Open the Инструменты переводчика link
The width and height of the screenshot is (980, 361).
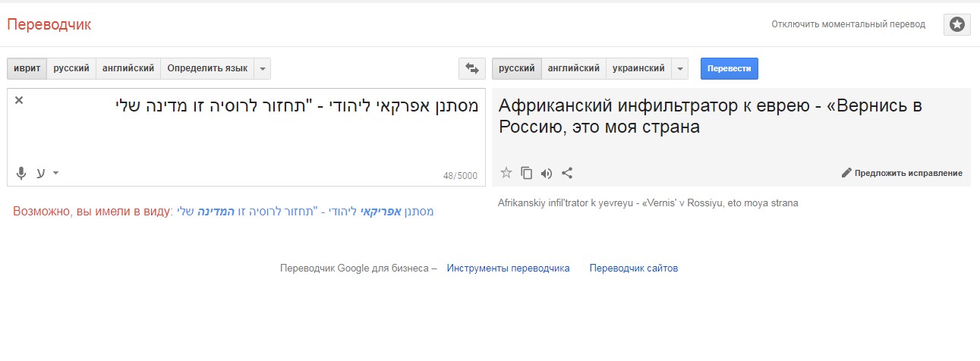(x=508, y=268)
